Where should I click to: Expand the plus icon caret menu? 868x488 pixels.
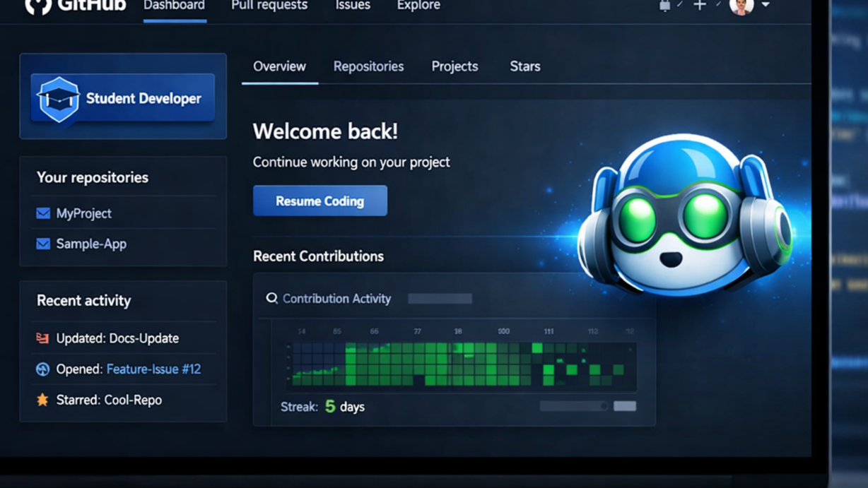[x=719, y=5]
